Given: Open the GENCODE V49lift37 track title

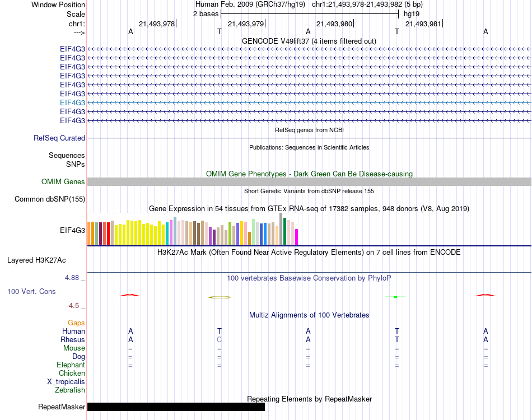Looking at the screenshot, I should point(309,41).
